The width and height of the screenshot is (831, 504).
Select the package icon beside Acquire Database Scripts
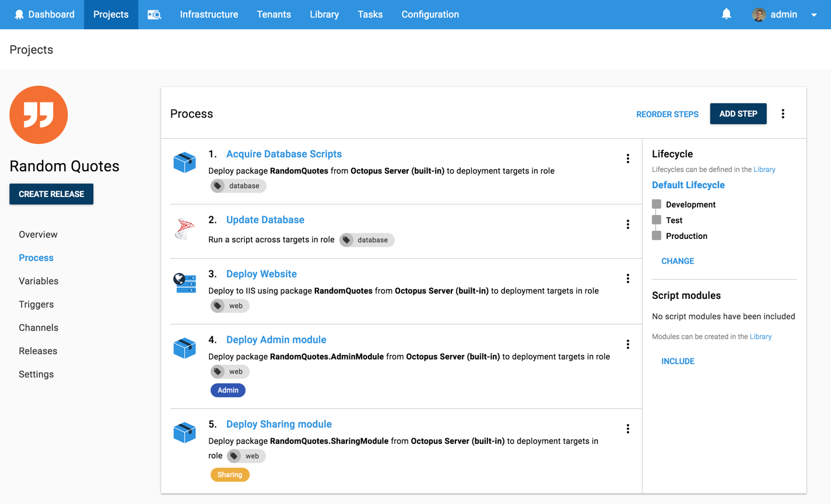(184, 162)
